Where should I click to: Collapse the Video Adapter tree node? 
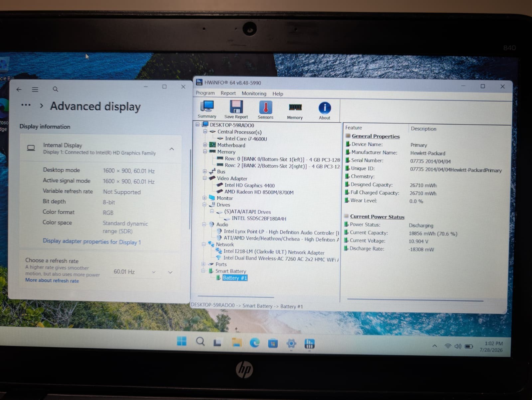point(205,178)
